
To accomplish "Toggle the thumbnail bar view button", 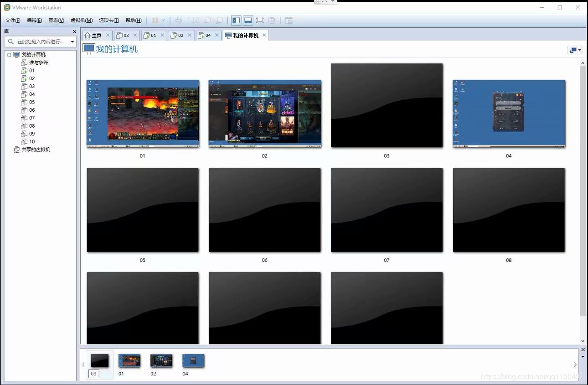I will (x=248, y=21).
